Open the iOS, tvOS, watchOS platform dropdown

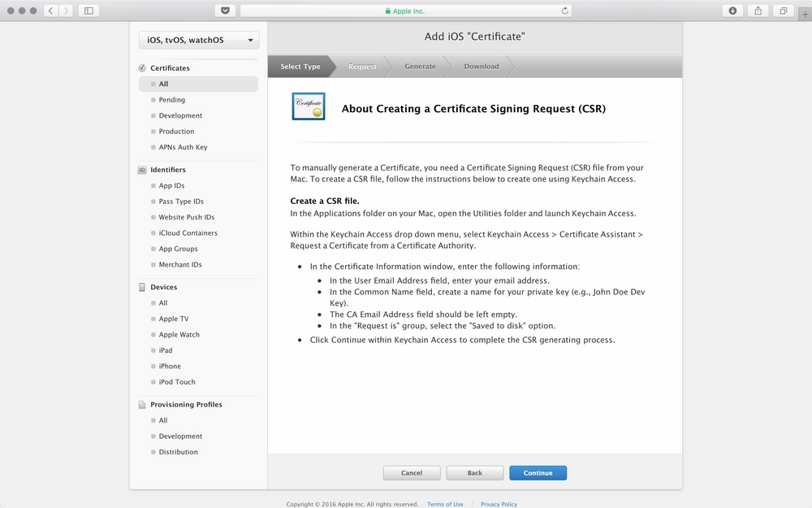[x=199, y=40]
